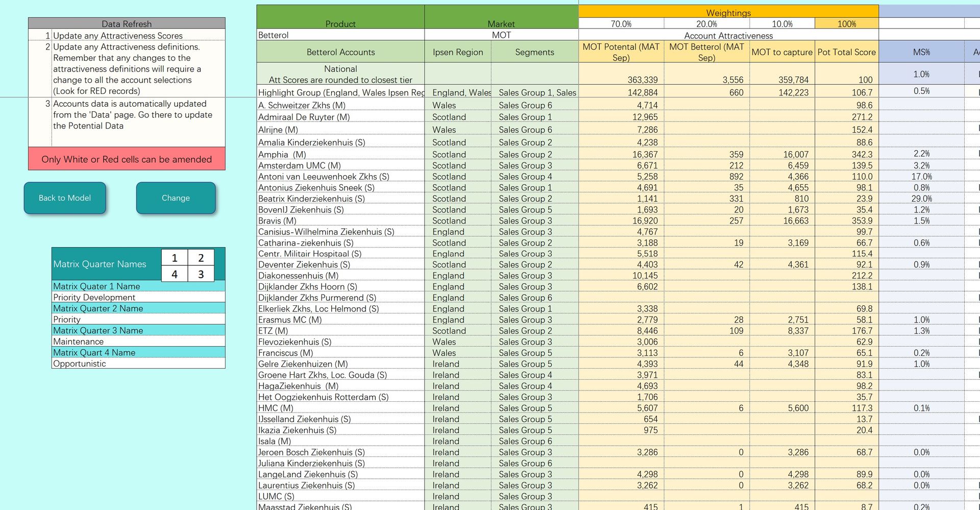This screenshot has height=510, width=980.
Task: Select the Maintenance quarter name cell
Action: (x=138, y=342)
